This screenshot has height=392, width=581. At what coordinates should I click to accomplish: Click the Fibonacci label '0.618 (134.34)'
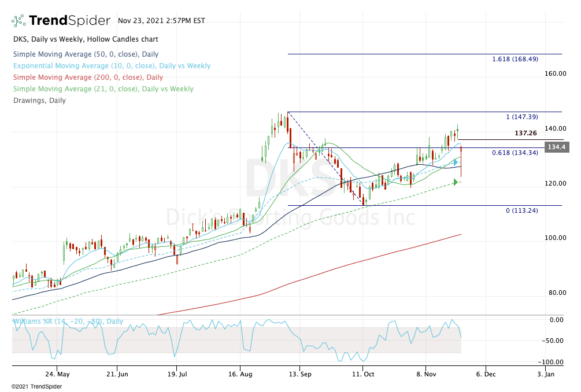515,153
